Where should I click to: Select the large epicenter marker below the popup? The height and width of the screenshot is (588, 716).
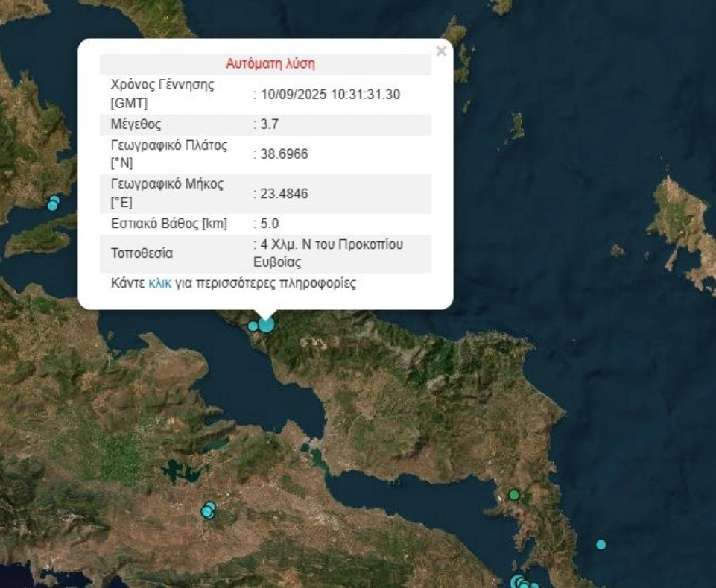tap(267, 325)
